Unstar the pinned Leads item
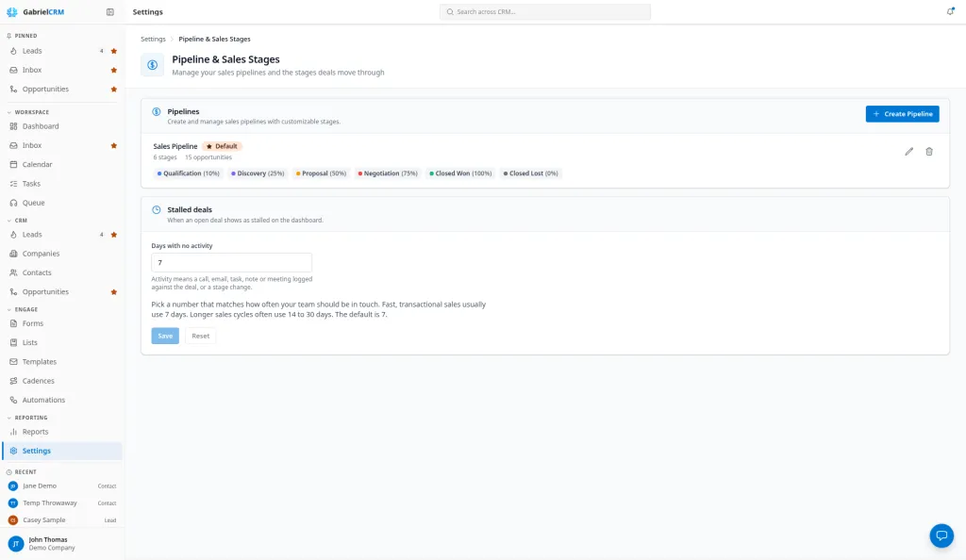This screenshot has width=966, height=560. [114, 51]
